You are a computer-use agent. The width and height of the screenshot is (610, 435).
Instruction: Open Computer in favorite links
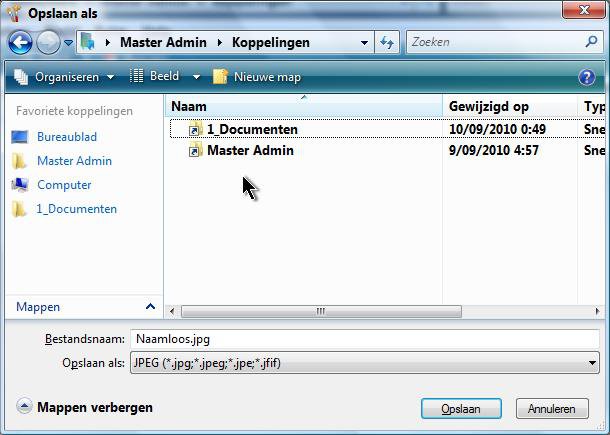pos(64,185)
